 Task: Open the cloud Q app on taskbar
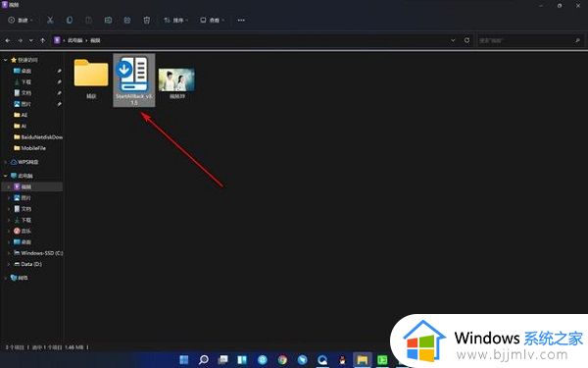coord(322,360)
